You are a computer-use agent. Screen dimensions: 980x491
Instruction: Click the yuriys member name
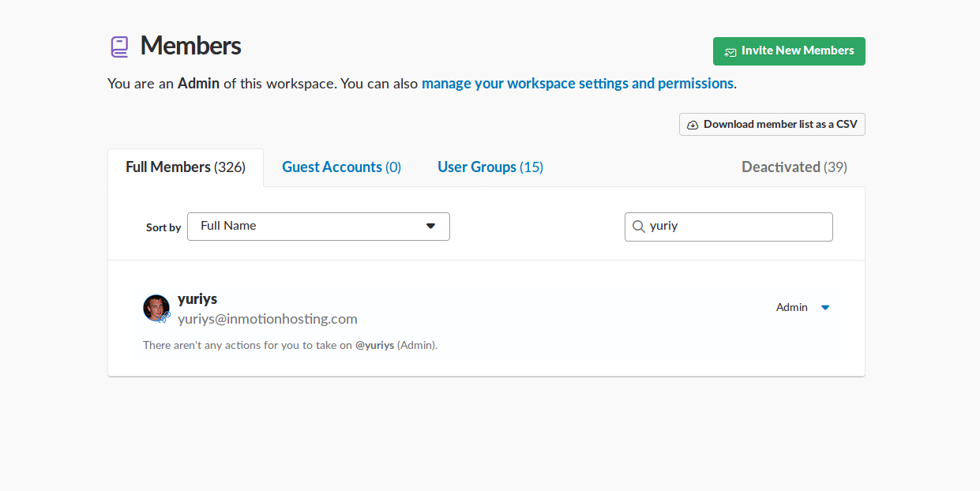click(x=197, y=299)
